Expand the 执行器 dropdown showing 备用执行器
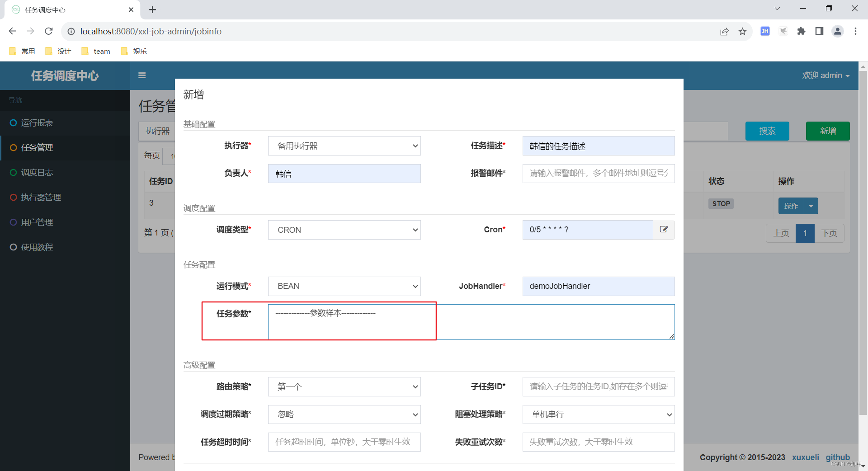The image size is (868, 471). (x=344, y=146)
